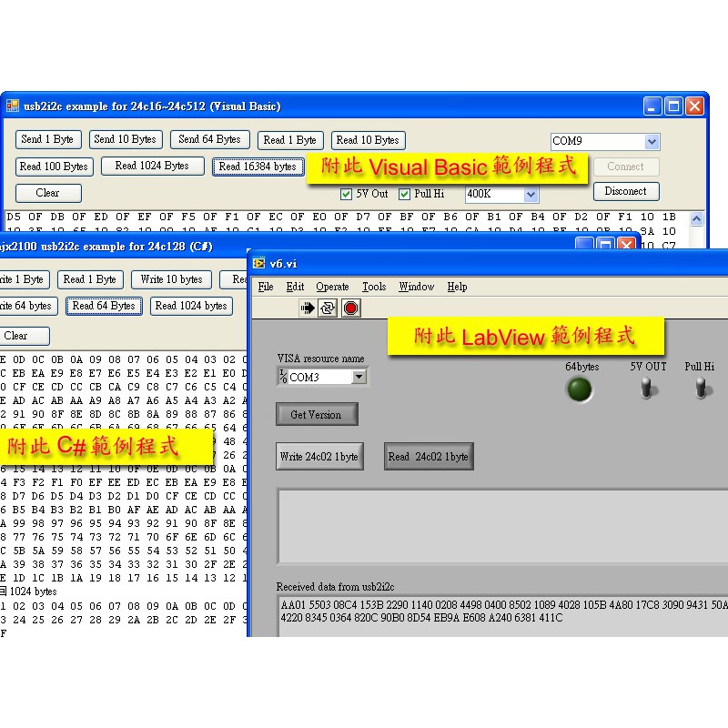
Task: Click the 64bytes green LED indicator
Action: click(579, 389)
